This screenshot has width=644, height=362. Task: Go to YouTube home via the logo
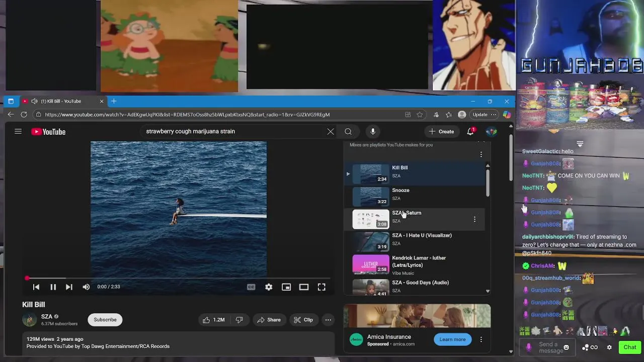click(x=48, y=132)
